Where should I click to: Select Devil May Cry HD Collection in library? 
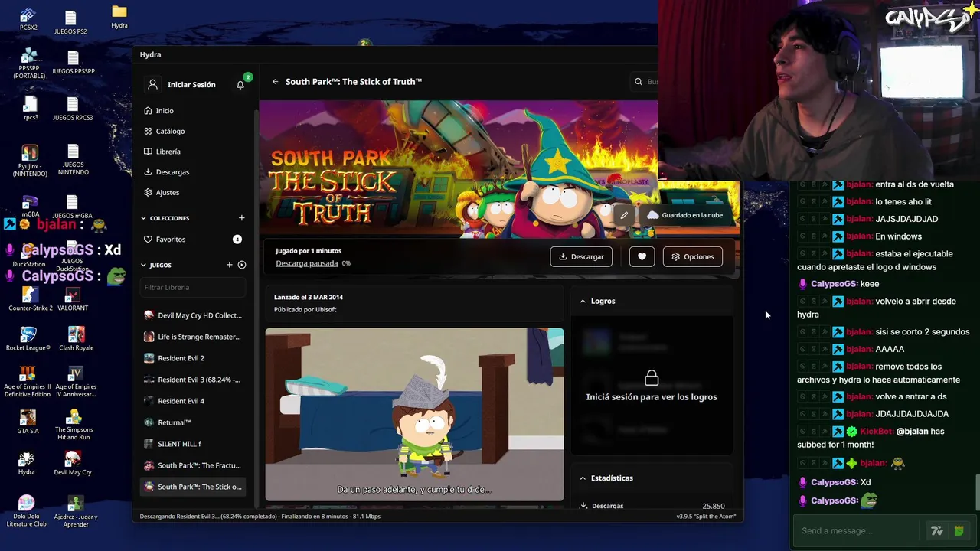tap(194, 315)
